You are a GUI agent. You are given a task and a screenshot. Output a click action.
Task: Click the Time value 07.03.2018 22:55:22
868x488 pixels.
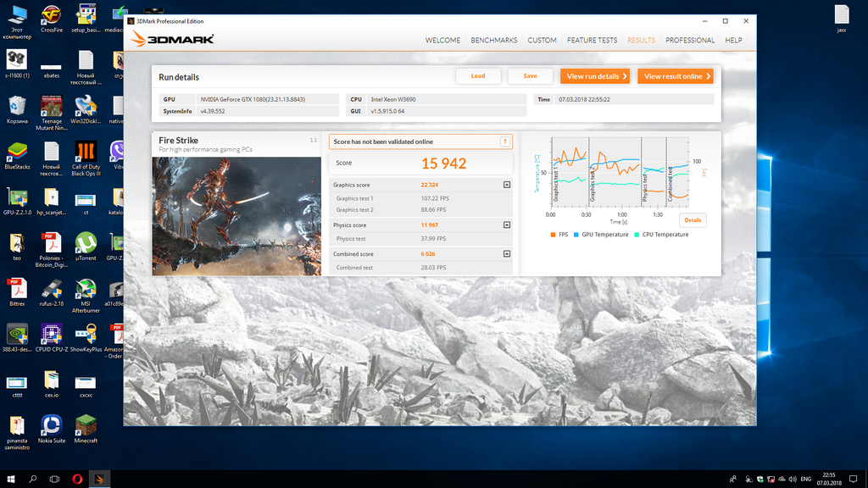click(584, 100)
